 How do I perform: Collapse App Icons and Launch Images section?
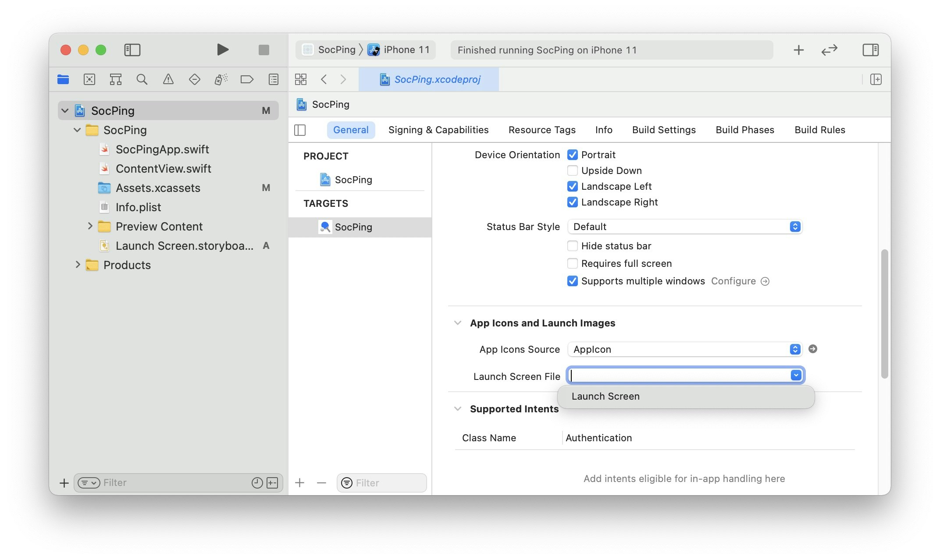(458, 323)
